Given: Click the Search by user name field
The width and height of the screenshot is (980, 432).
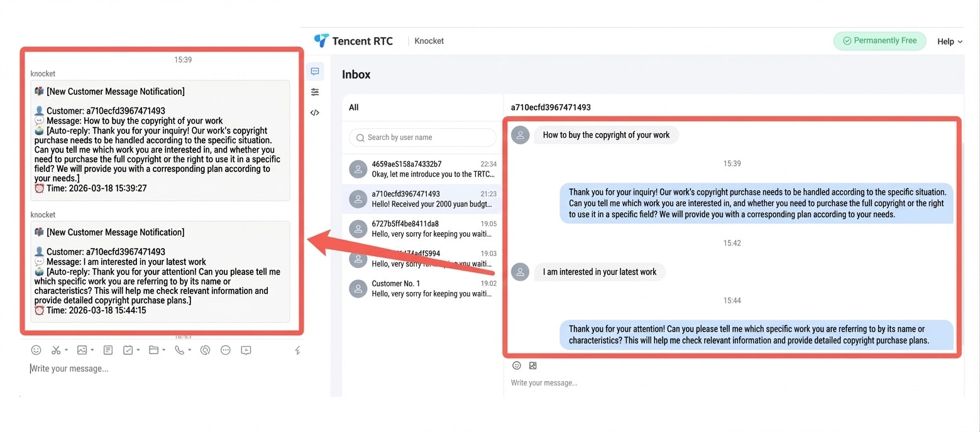Looking at the screenshot, I should (x=423, y=138).
